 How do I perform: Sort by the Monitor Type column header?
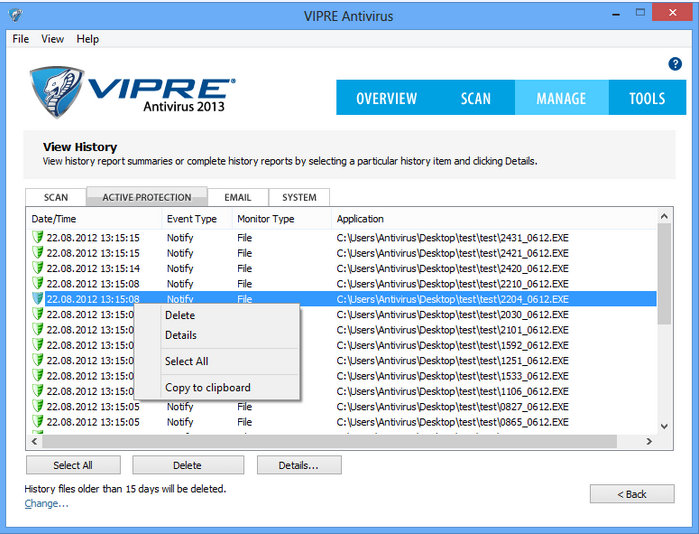pyautogui.click(x=282, y=219)
